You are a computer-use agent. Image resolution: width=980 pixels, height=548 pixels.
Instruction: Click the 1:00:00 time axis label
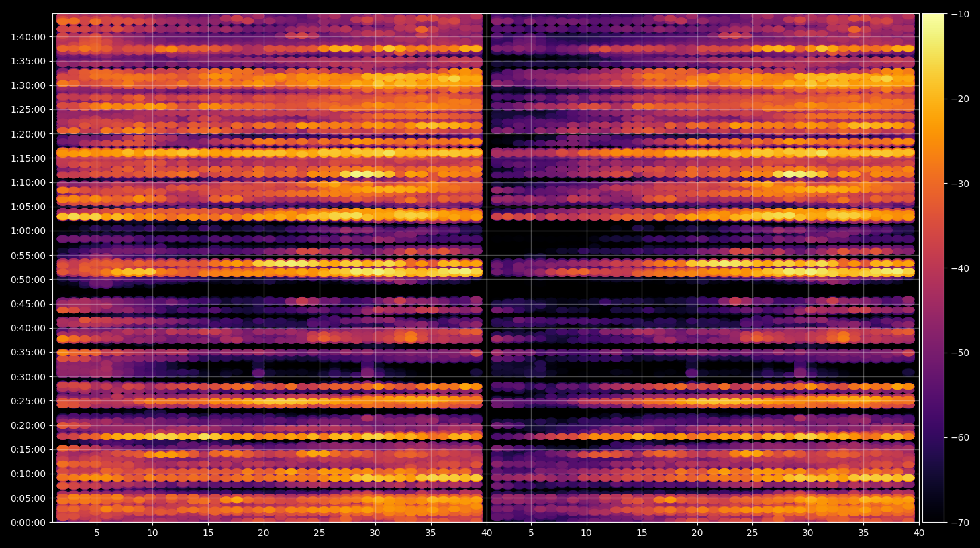28,231
